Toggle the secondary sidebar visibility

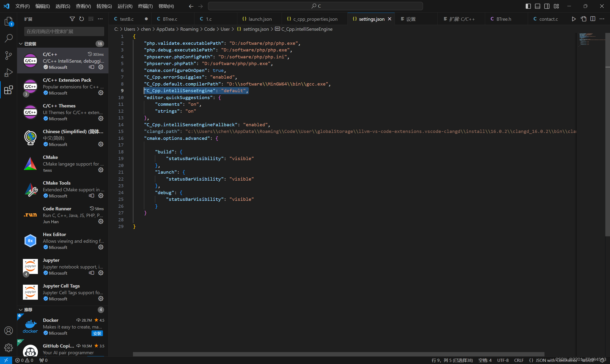[x=547, y=6]
